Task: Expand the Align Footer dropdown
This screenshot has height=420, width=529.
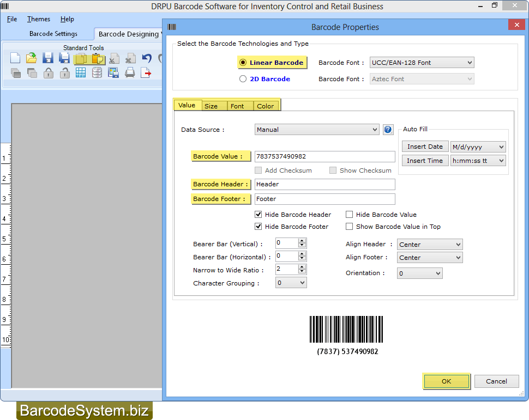Action: [x=430, y=258]
